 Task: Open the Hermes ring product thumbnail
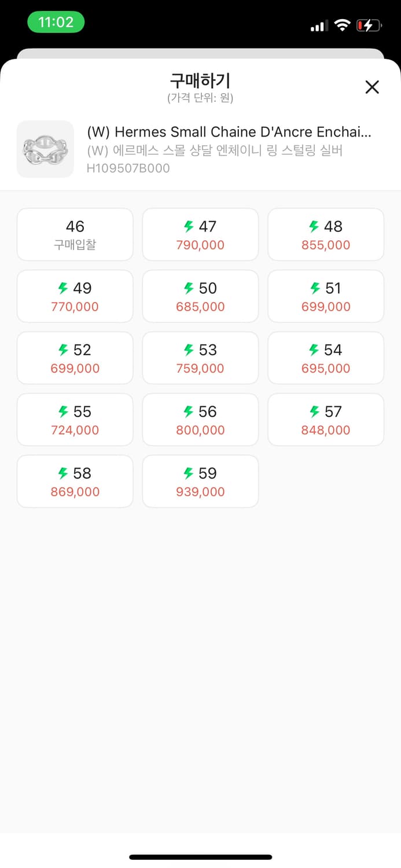tap(45, 149)
